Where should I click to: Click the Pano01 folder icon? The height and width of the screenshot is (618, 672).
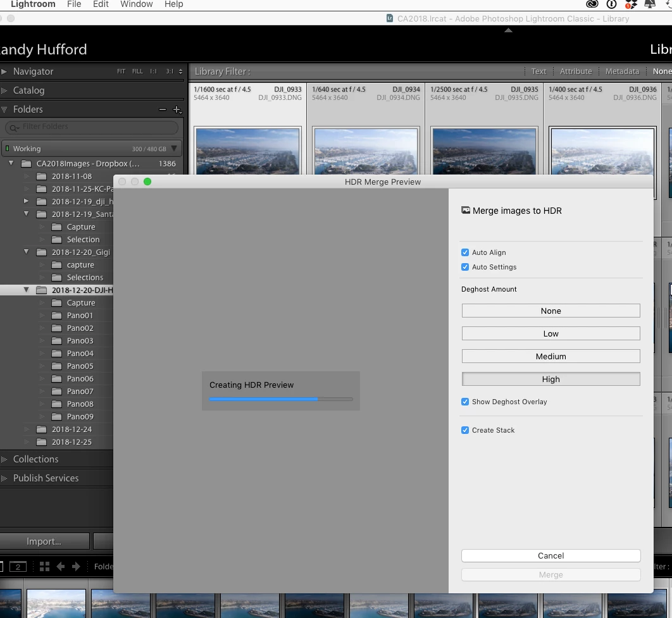tap(56, 316)
